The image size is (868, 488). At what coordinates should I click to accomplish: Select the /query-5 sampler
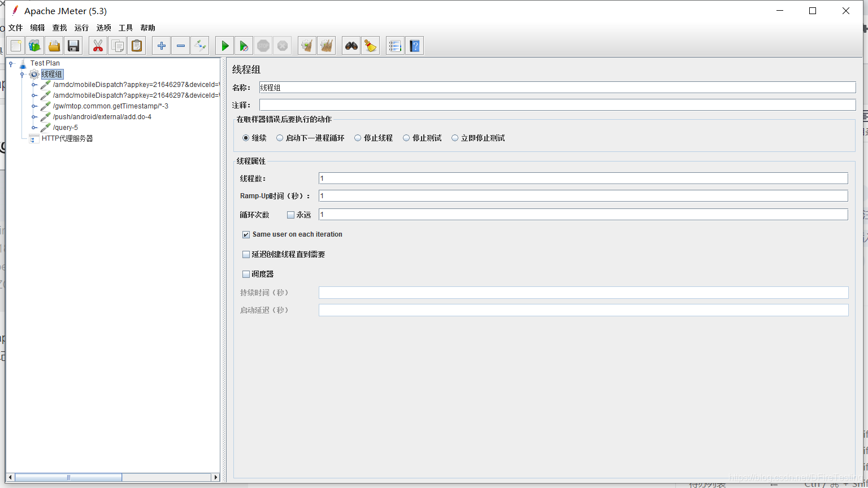click(66, 128)
